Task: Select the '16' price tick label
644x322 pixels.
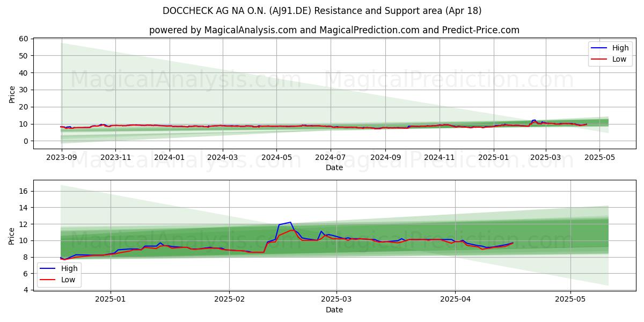Action: coord(24,191)
